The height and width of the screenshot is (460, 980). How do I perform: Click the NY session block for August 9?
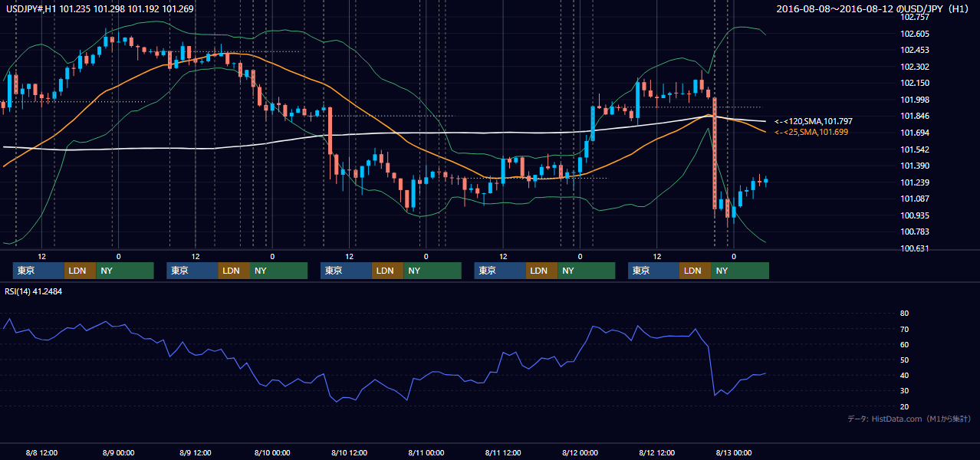278,271
